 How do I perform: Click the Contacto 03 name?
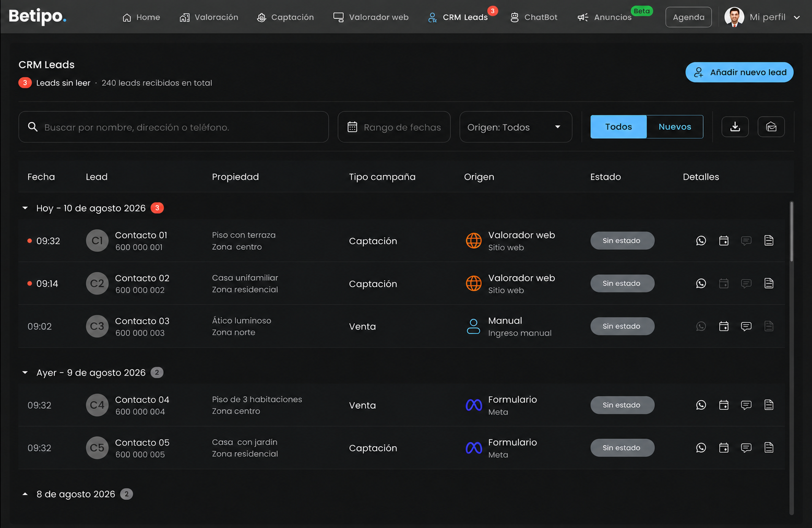(x=142, y=321)
